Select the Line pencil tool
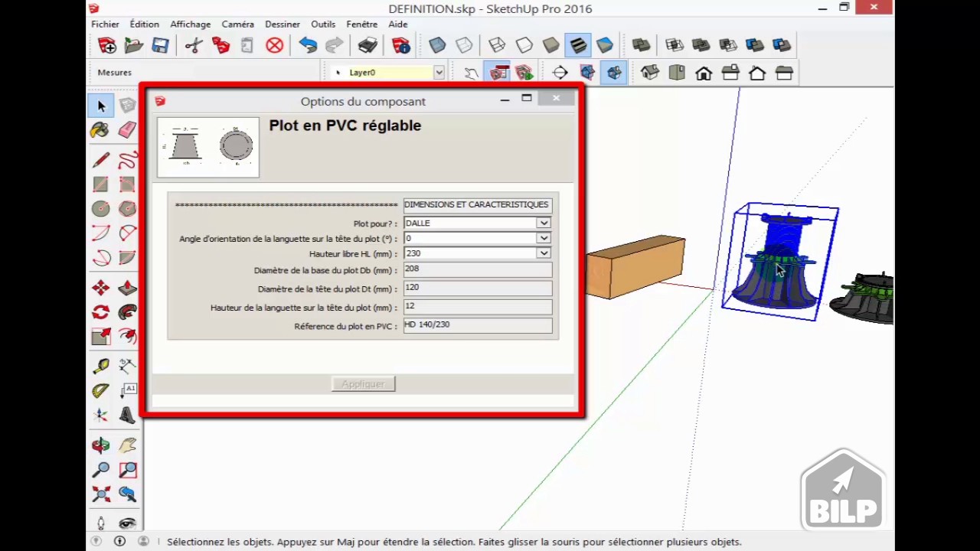This screenshot has height=551, width=980. pos(100,160)
